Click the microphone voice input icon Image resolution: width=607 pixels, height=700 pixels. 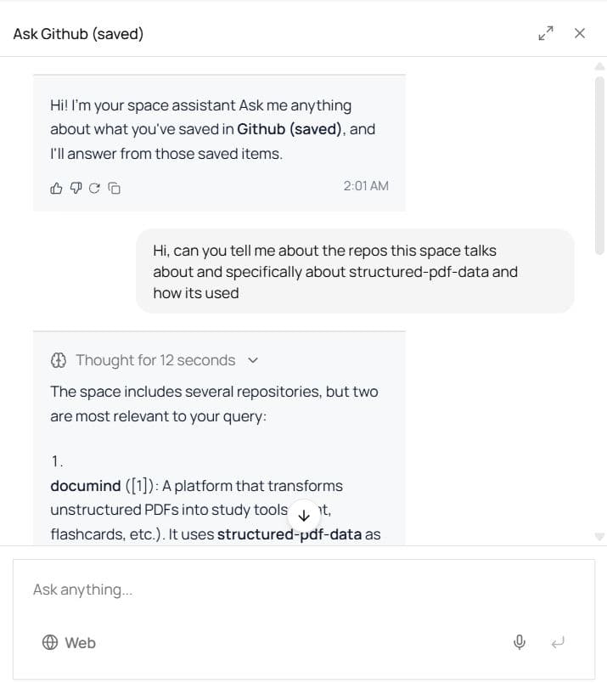[x=520, y=642]
